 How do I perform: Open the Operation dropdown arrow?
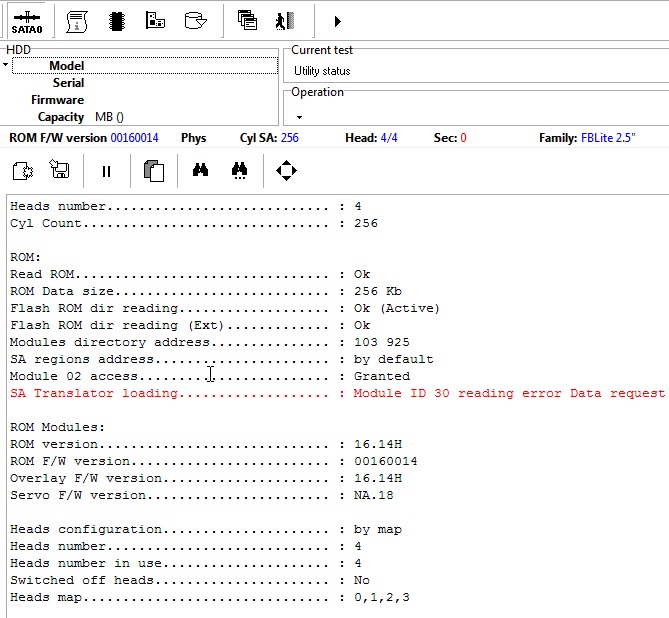pyautogui.click(x=300, y=117)
